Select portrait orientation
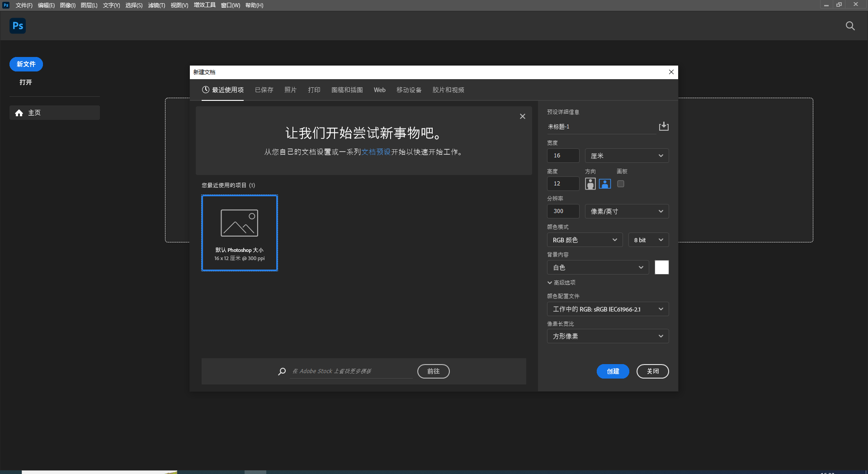Viewport: 868px width, 474px height. [x=590, y=184]
